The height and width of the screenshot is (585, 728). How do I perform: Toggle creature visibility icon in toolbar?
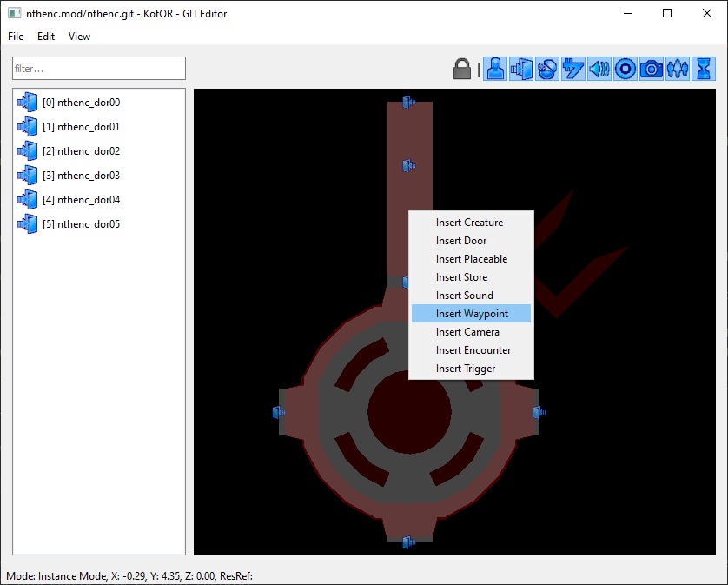pyautogui.click(x=495, y=69)
